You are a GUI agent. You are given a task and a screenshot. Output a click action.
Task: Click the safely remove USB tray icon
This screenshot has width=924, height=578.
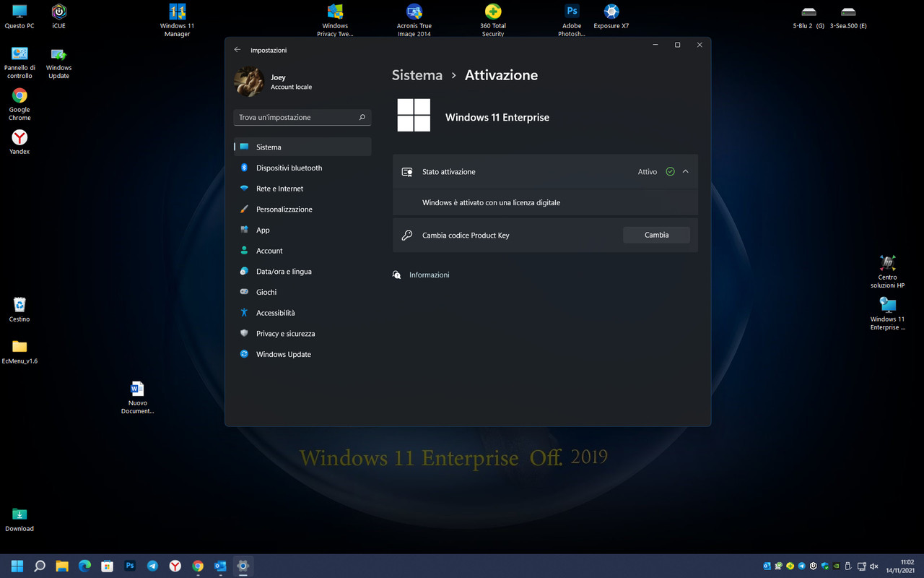click(x=849, y=566)
